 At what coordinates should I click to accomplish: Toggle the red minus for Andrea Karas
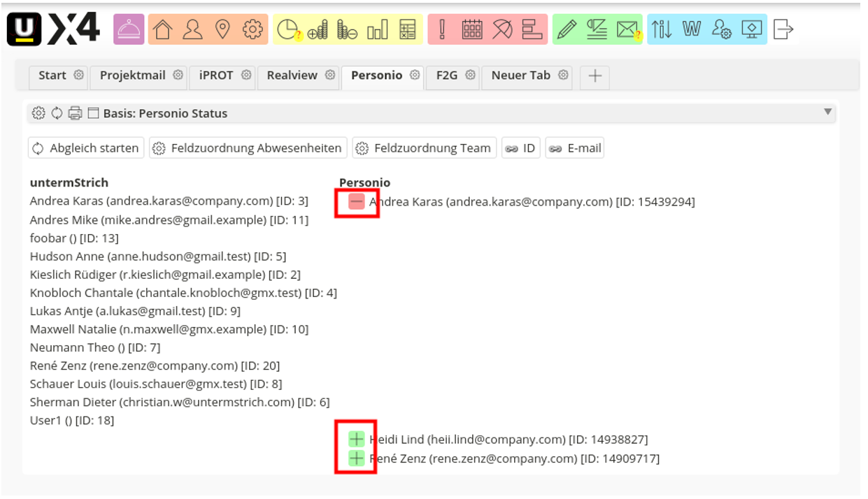click(x=357, y=202)
